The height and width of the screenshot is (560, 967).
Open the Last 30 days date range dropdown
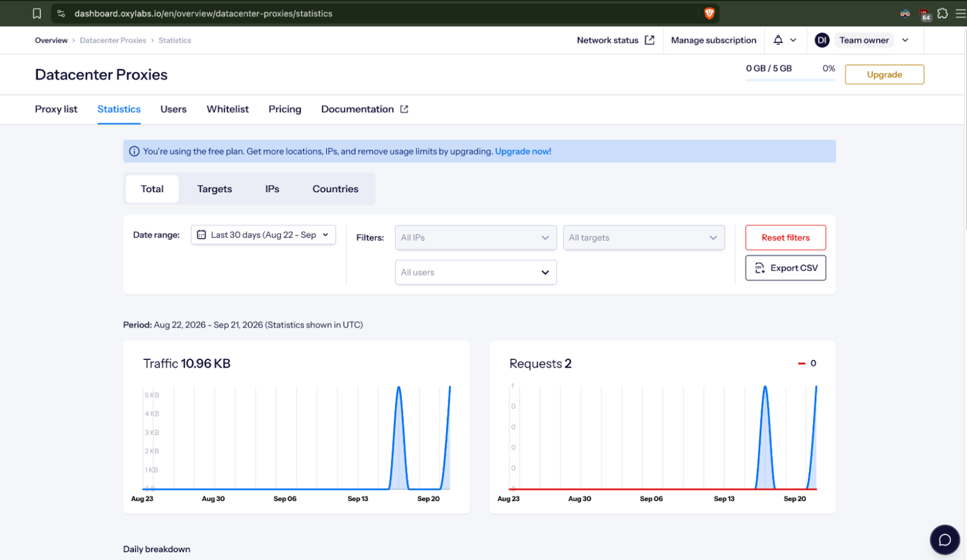(264, 234)
